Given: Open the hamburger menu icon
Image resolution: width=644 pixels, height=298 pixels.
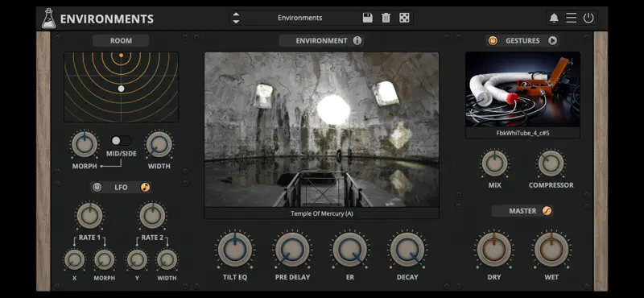Looking at the screenshot, I should pyautogui.click(x=572, y=18).
